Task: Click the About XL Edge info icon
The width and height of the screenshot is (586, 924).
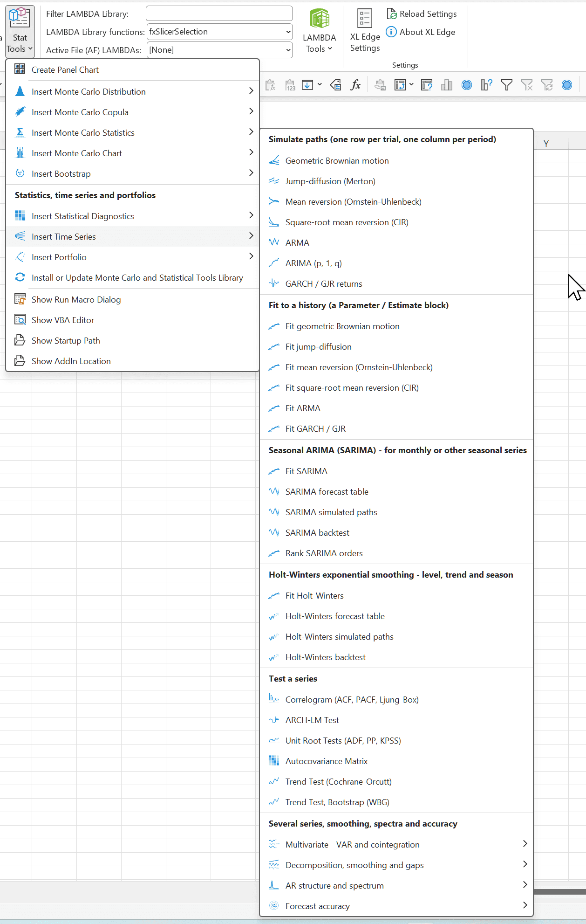Action: [x=392, y=32]
